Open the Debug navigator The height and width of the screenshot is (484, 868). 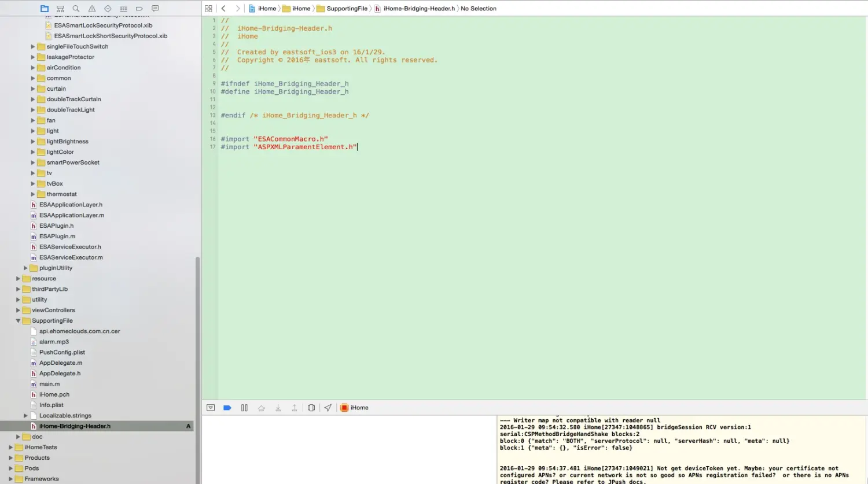123,9
